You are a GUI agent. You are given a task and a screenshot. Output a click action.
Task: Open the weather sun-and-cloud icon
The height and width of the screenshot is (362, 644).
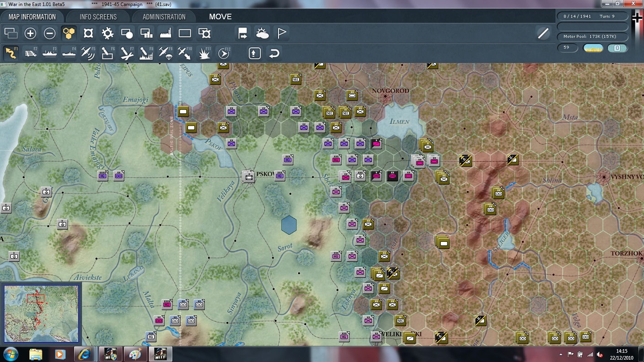[x=262, y=33]
